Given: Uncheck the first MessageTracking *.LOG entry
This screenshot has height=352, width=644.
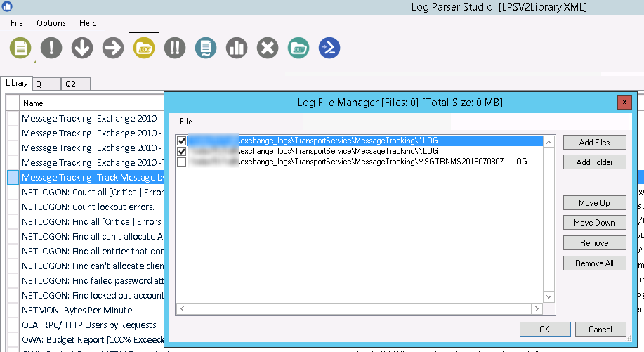Looking at the screenshot, I should pos(183,141).
